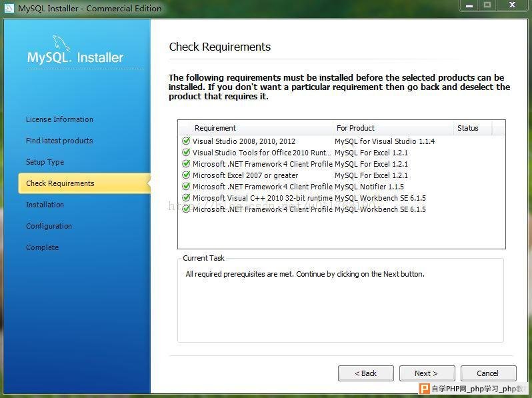Click the green check icon beside Visual Studio Tools for Office
Screen dimensions: 532x398
186,153
